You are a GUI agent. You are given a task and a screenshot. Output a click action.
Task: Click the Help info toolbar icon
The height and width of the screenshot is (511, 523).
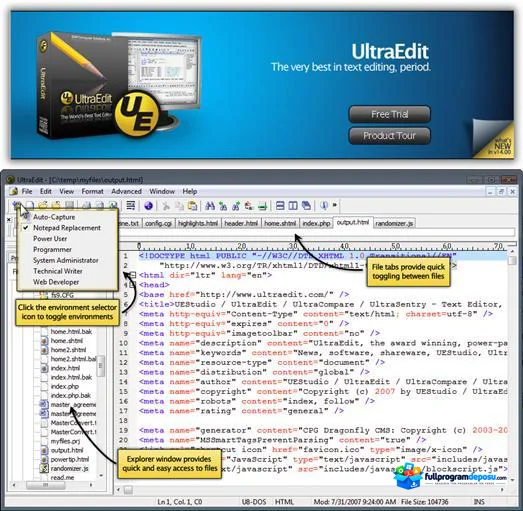tap(324, 205)
